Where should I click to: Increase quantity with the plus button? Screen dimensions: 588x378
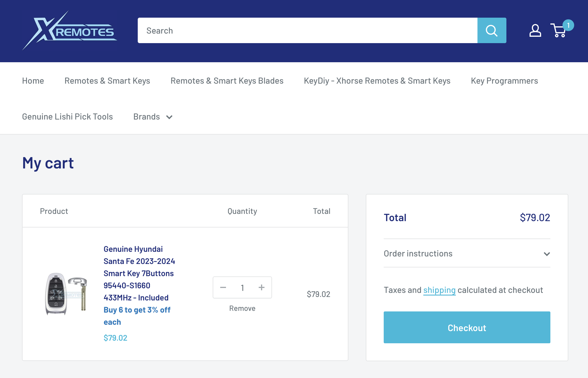pyautogui.click(x=262, y=287)
